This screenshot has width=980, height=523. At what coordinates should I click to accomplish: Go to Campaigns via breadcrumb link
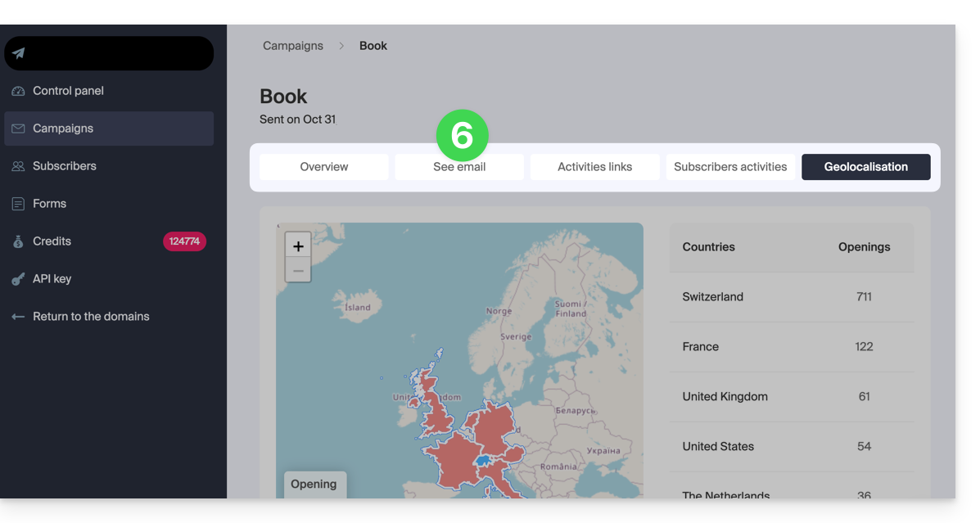[x=293, y=46]
